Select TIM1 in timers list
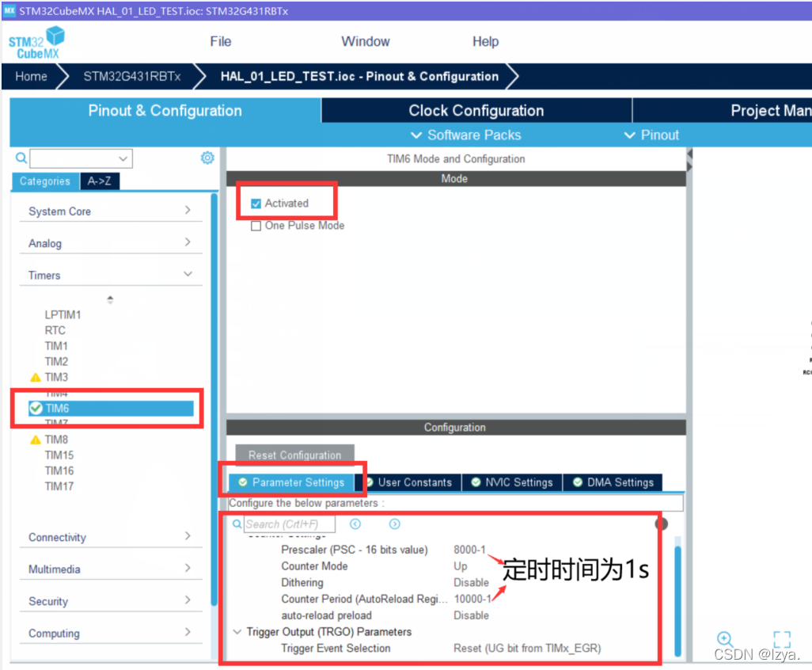 (56, 346)
